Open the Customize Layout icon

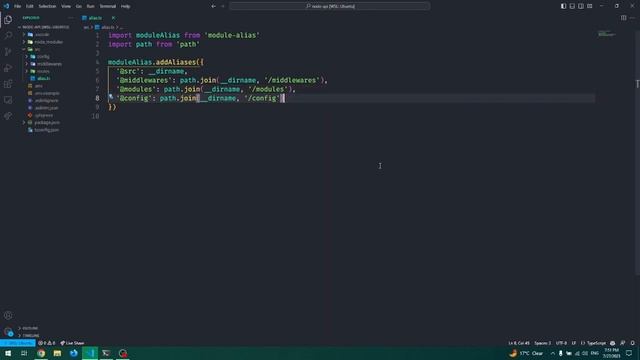coord(590,6)
